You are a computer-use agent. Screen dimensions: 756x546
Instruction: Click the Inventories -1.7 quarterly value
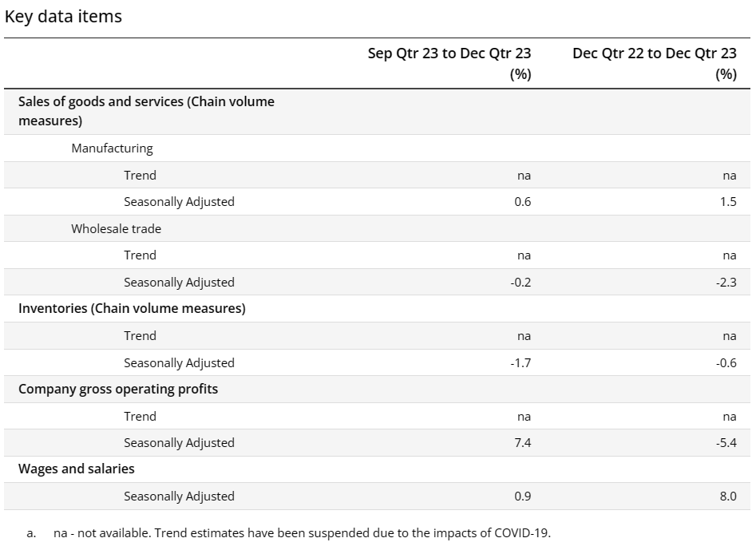pyautogui.click(x=520, y=362)
